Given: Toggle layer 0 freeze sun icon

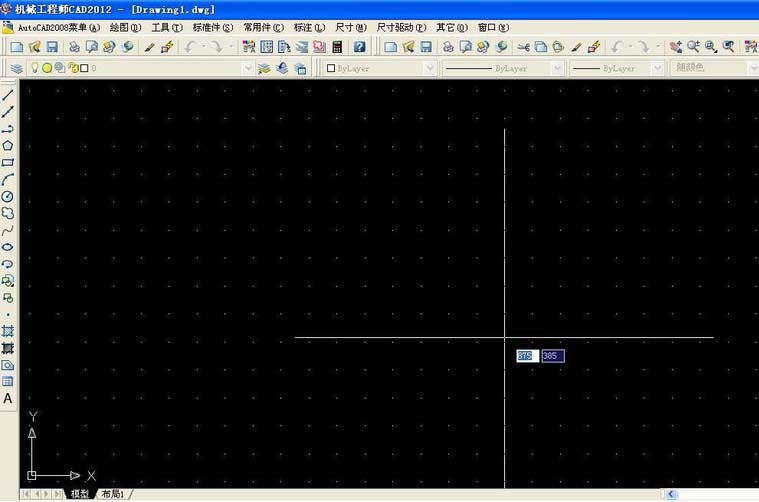Looking at the screenshot, I should 47,68.
